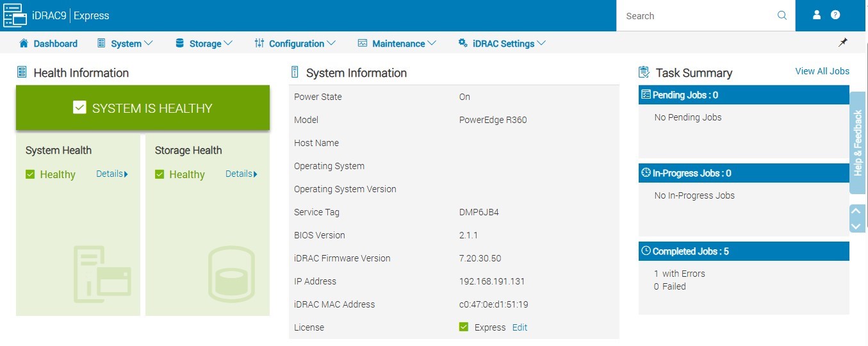Open System Health Details link
Viewport: 868px width, 346px height.
[112, 174]
